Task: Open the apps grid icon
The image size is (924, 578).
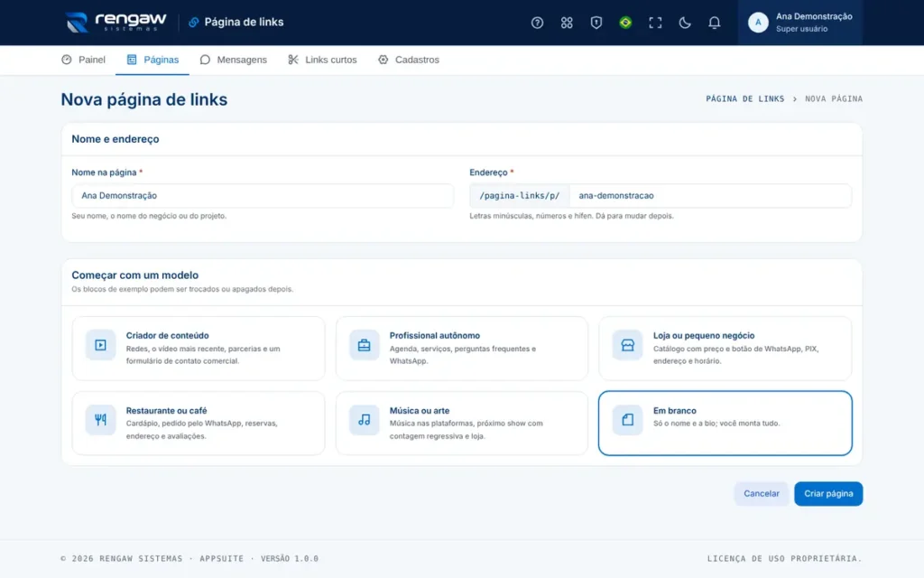Action: [567, 23]
